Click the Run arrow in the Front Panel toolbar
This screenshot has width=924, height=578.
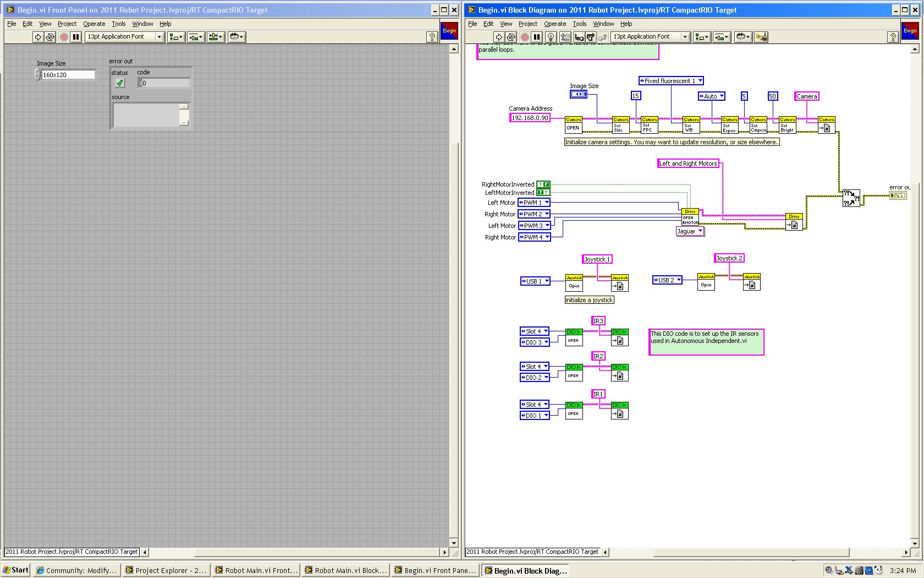[38, 37]
